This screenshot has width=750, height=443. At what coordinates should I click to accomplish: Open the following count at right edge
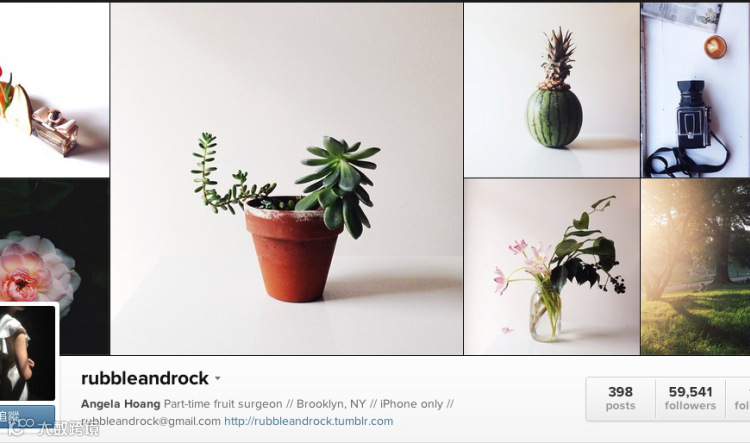(738, 399)
